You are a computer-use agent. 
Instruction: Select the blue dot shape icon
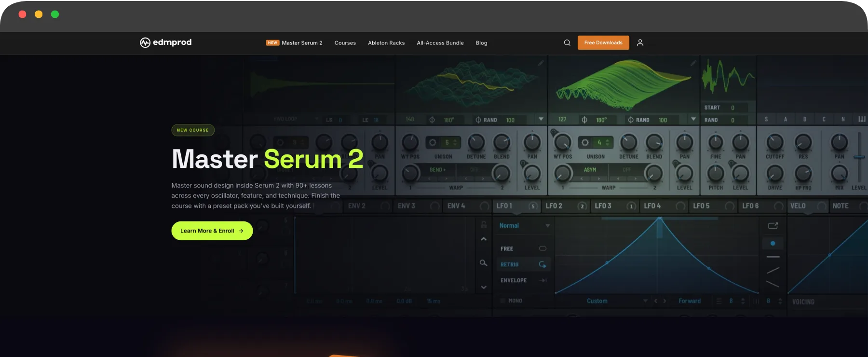pos(773,243)
